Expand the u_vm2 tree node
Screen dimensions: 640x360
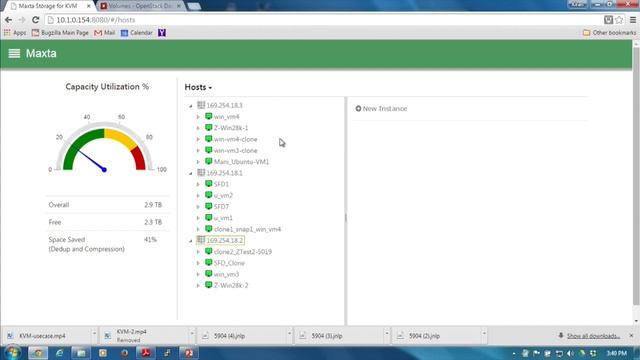198,196
